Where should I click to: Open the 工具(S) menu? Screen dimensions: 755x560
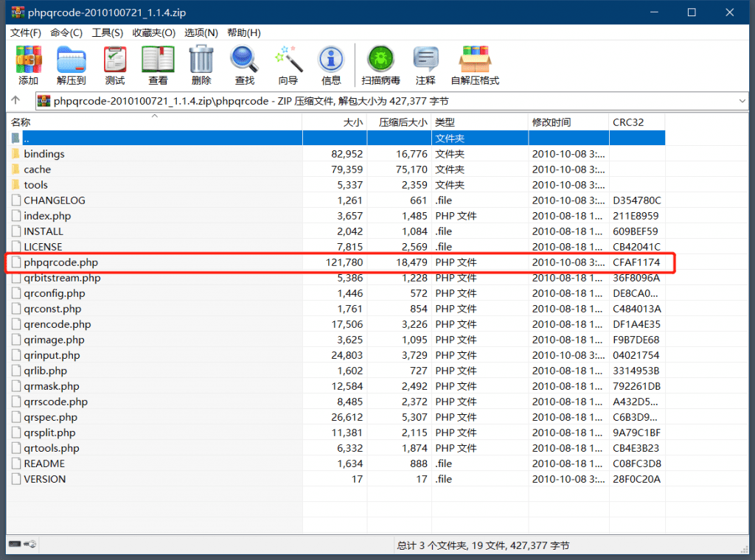107,32
